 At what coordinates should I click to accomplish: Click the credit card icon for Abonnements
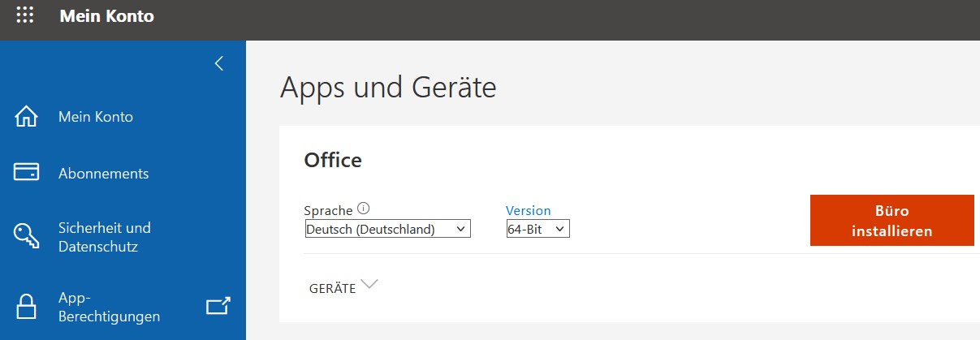tap(27, 173)
